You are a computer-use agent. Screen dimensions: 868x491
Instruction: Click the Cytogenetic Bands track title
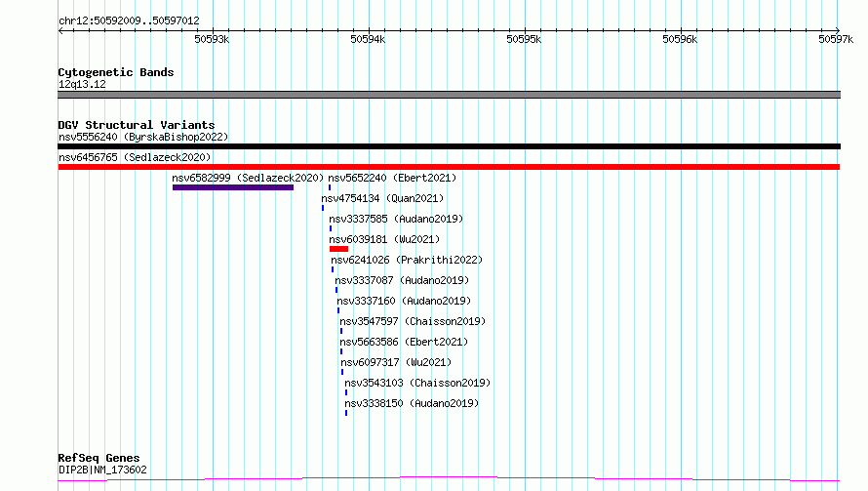point(116,72)
